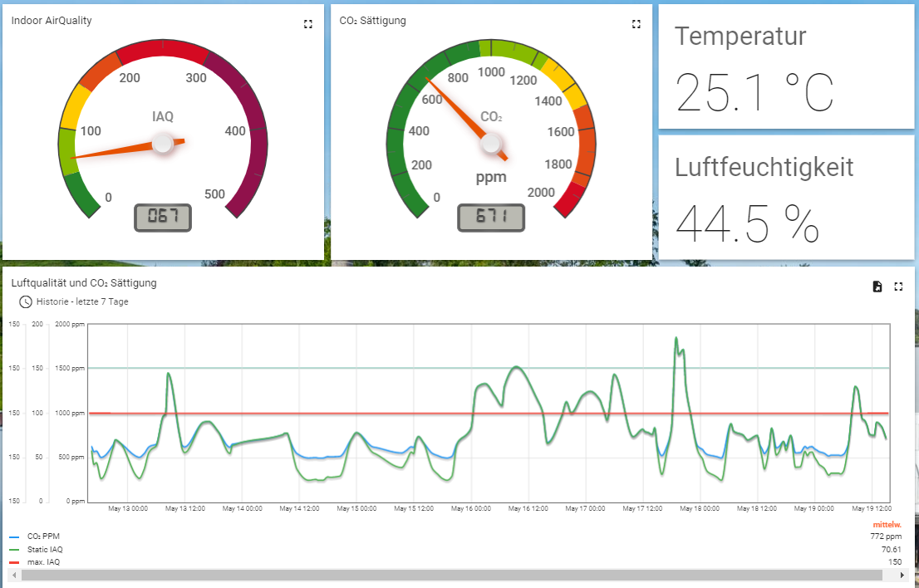Click the CO₂ gauge needle hub

click(x=491, y=145)
